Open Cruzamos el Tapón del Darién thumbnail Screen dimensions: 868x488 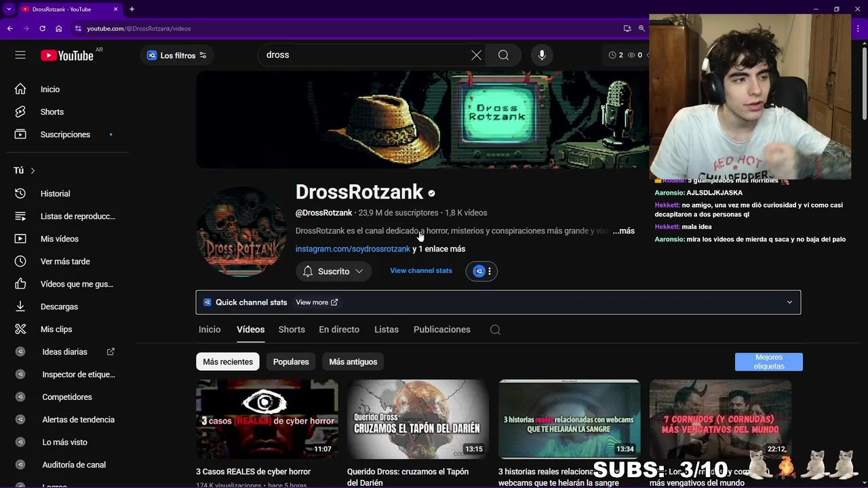pos(418,419)
